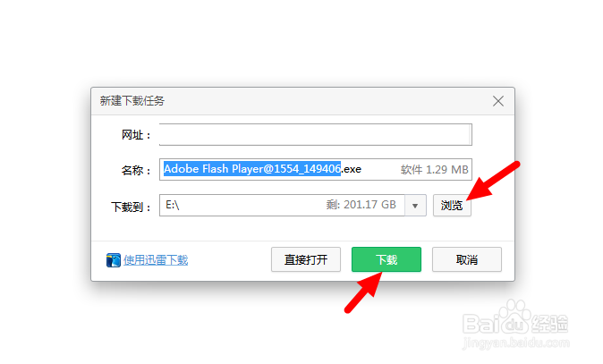Screen dimensions: 603x364
Task: Click the 浏览 browse button
Action: 452,206
